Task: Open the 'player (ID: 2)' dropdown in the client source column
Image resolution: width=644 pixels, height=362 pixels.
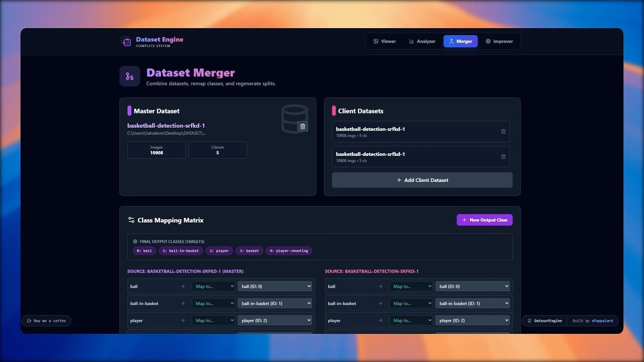Action: (472, 320)
